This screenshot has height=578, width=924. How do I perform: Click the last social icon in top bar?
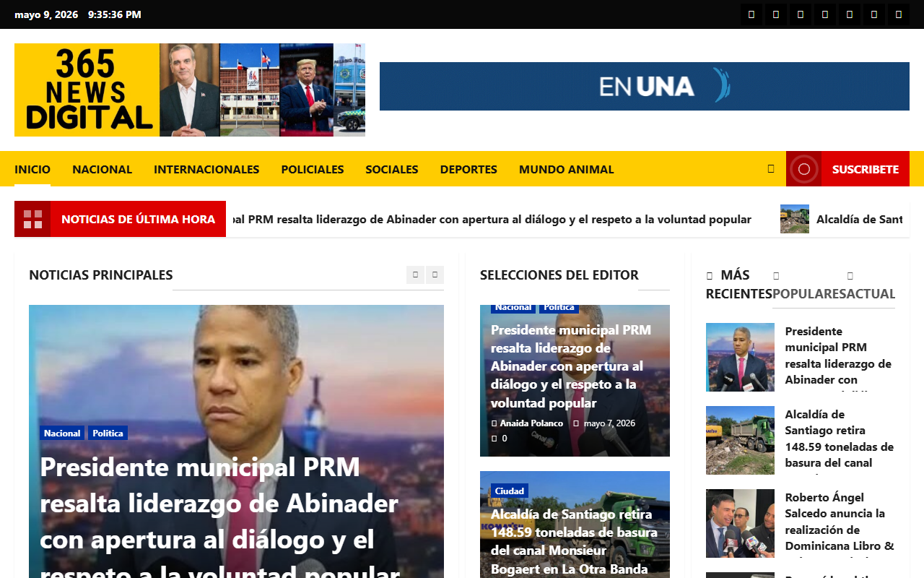(899, 14)
